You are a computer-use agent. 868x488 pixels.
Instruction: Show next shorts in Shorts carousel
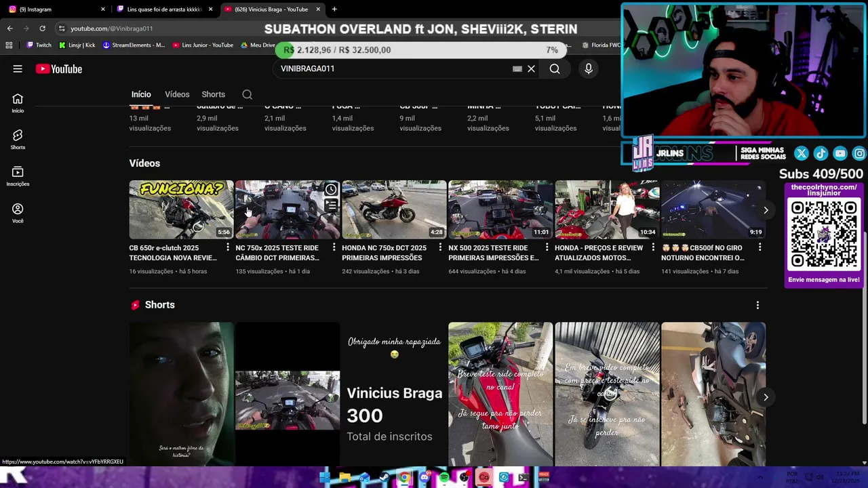click(766, 397)
